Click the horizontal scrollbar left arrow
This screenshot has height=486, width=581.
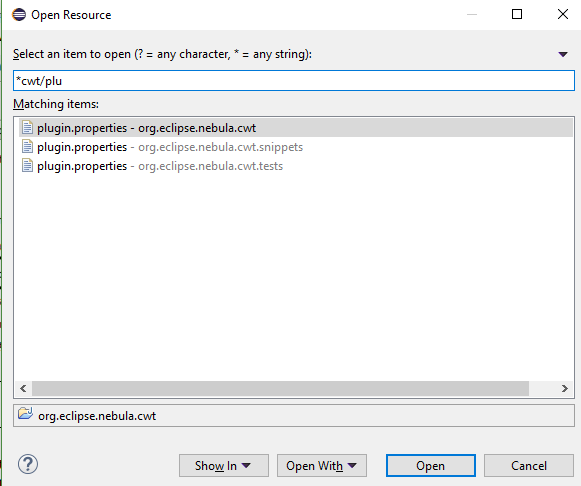click(x=23, y=388)
